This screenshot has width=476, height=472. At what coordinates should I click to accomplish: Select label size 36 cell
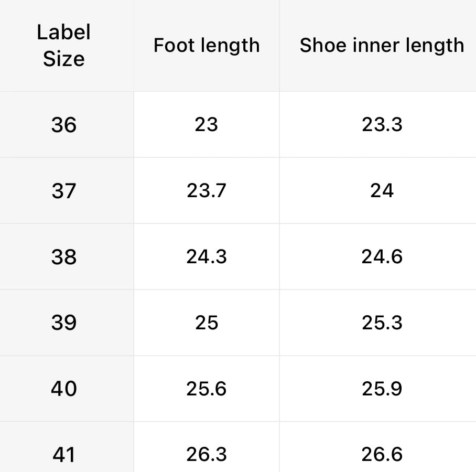pos(64,125)
